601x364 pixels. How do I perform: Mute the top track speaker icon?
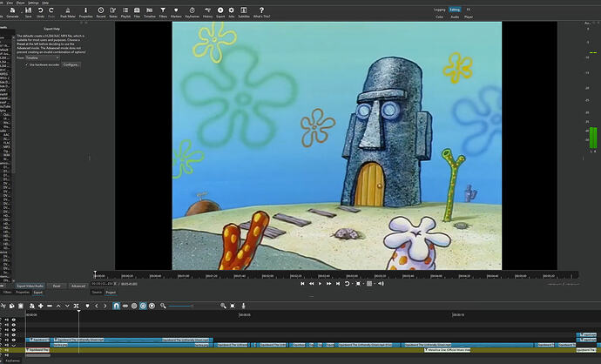tap(7, 320)
